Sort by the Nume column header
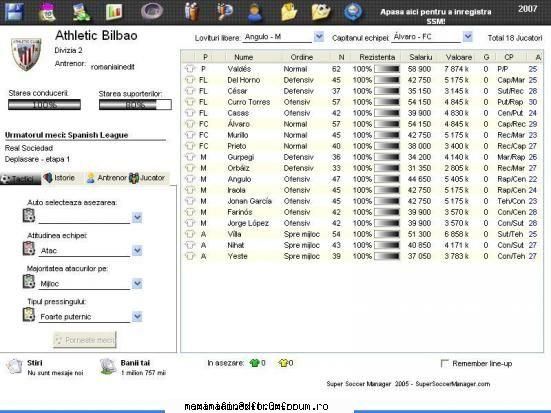The width and height of the screenshot is (551, 413). point(244,57)
